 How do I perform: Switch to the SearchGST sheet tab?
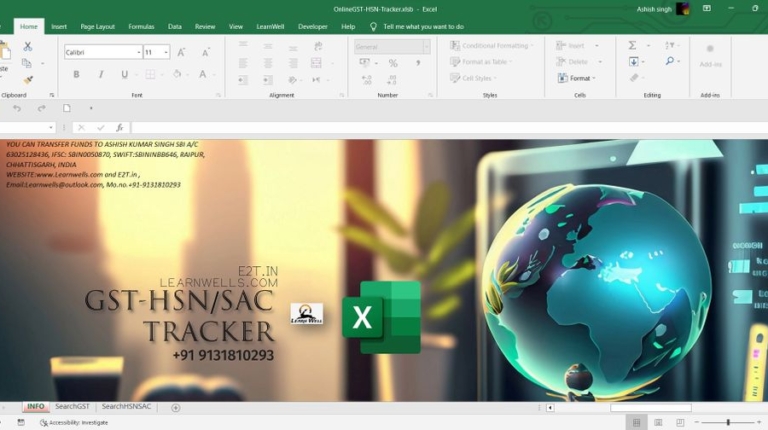tap(72, 407)
